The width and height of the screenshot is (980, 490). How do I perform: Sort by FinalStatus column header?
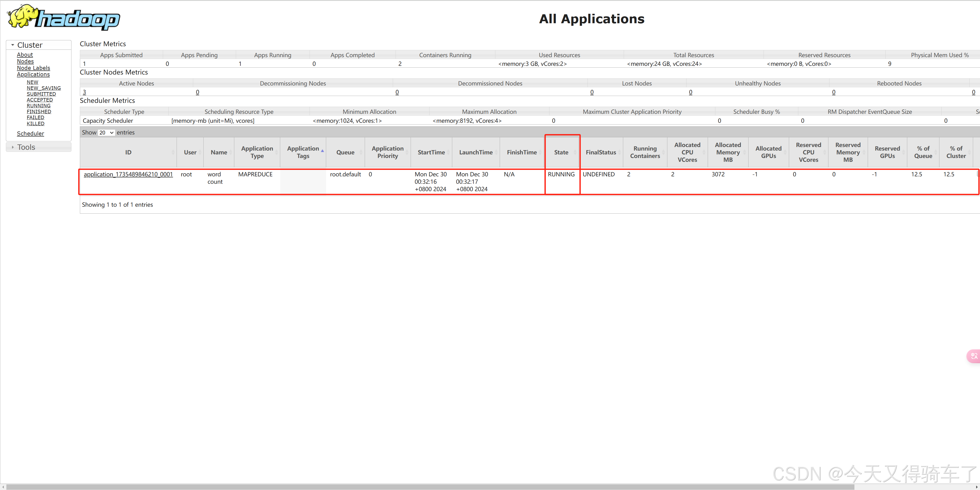coord(600,152)
